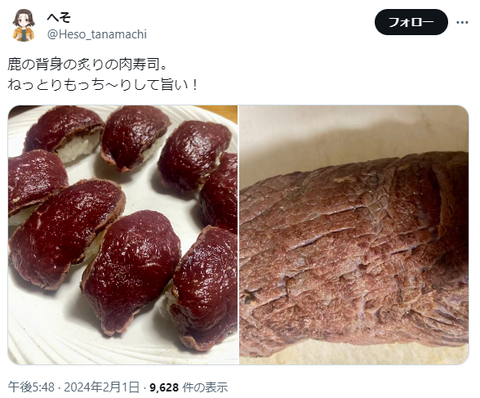Click the 9,628 view count number

tap(164, 387)
